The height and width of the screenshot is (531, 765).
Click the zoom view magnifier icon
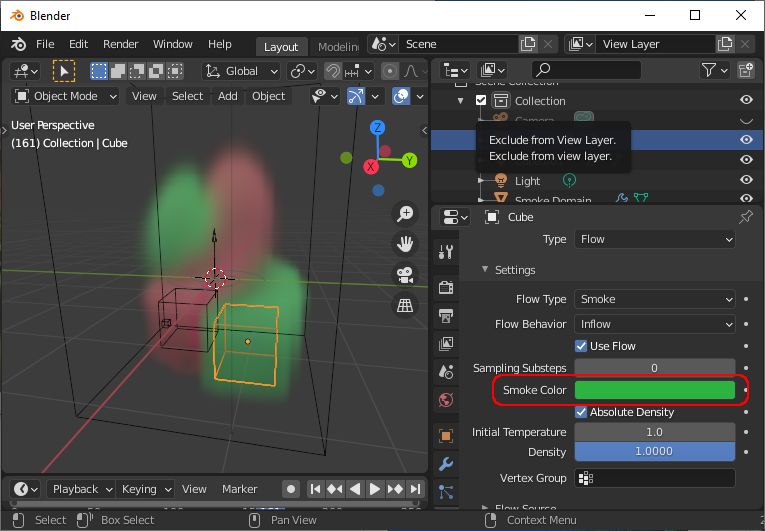[405, 214]
